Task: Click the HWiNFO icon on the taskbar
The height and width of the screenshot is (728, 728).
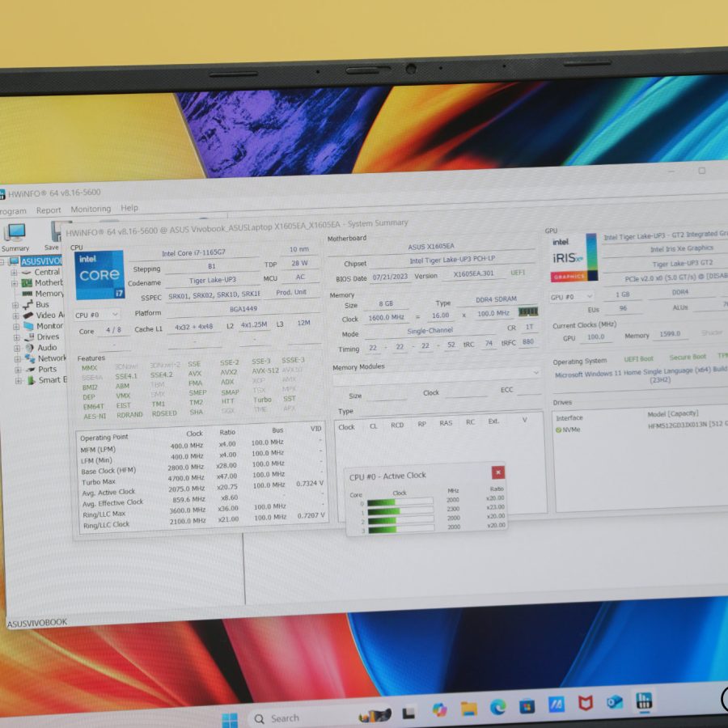Action: pyautogui.click(x=644, y=701)
